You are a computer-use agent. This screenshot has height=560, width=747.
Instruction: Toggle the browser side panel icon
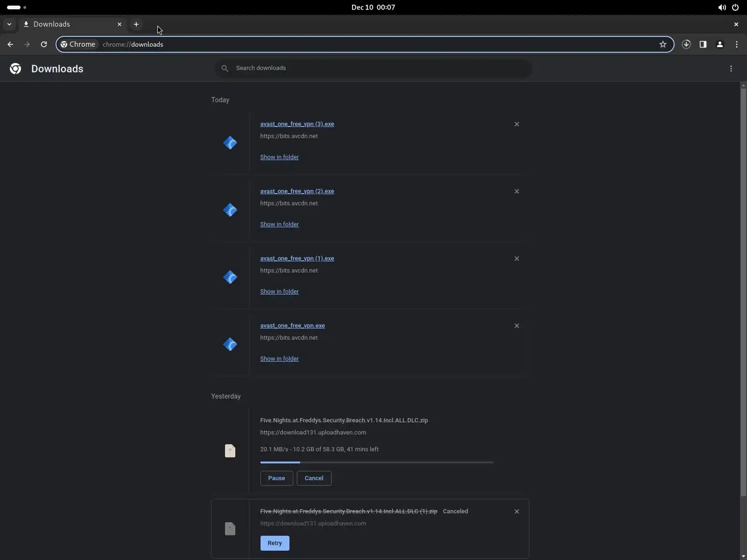tap(703, 44)
